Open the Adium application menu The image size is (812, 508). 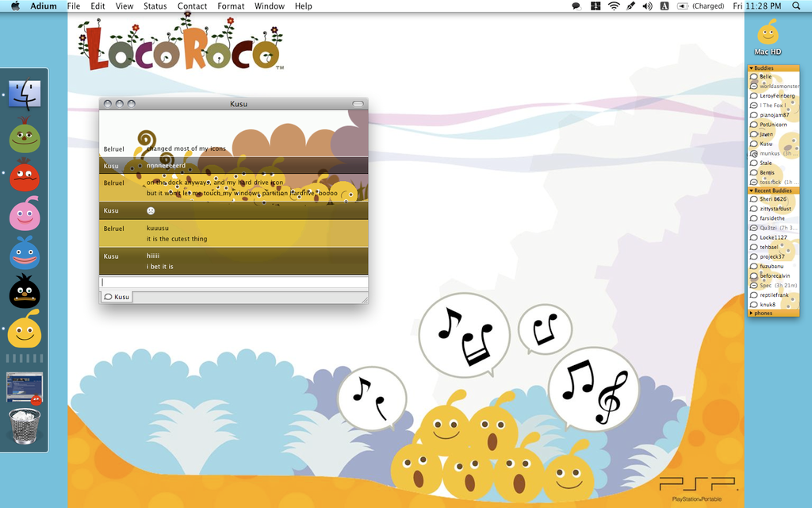click(44, 6)
